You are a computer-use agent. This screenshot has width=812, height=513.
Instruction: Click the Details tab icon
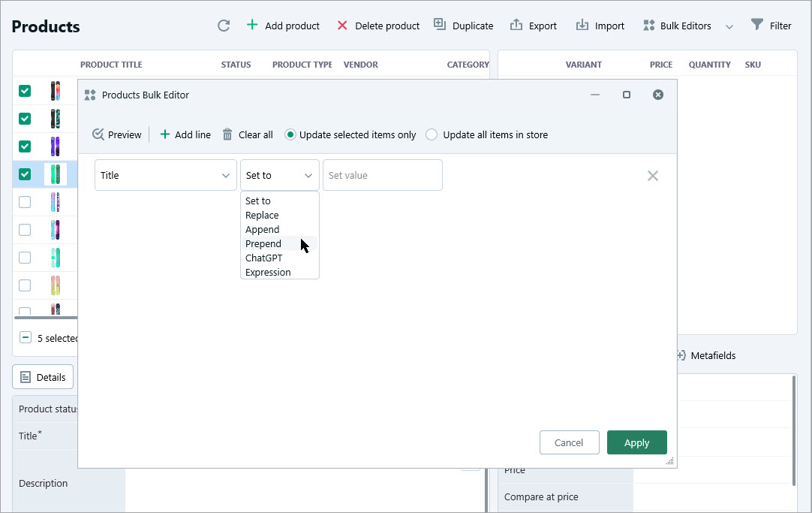tap(26, 377)
